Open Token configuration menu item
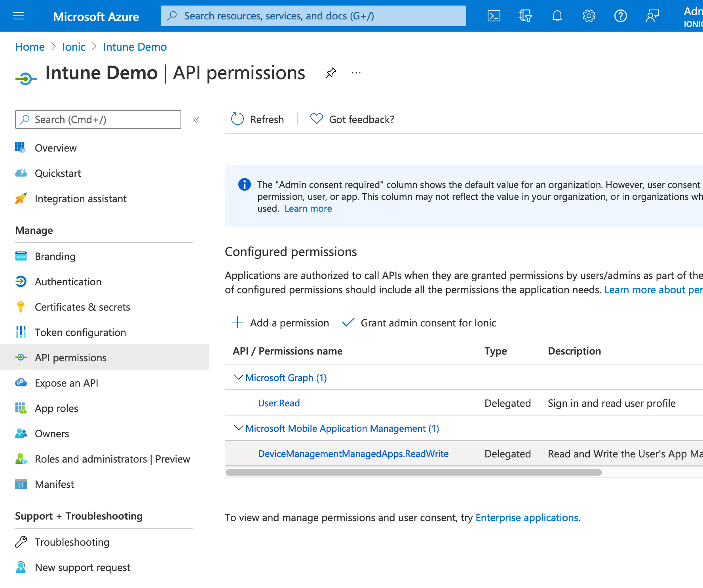 tap(80, 332)
